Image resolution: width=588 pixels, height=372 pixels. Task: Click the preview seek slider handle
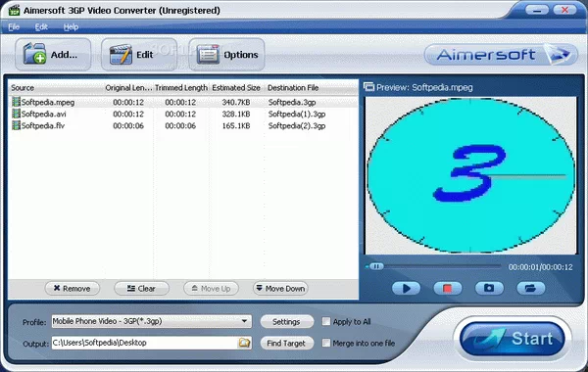376,266
